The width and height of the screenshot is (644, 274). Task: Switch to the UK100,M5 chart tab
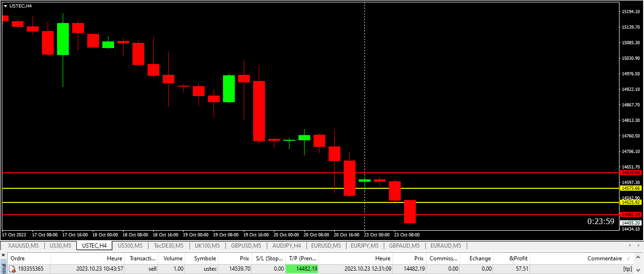pos(207,246)
